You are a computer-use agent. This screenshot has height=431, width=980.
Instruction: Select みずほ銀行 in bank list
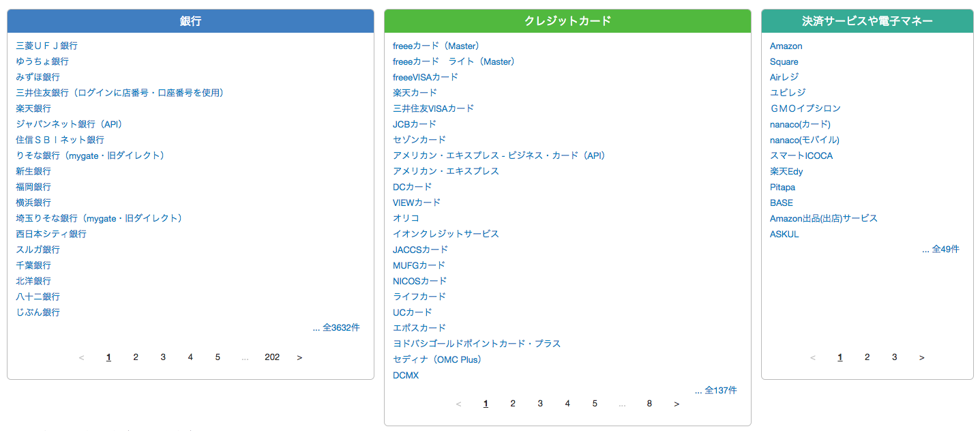pos(38,77)
